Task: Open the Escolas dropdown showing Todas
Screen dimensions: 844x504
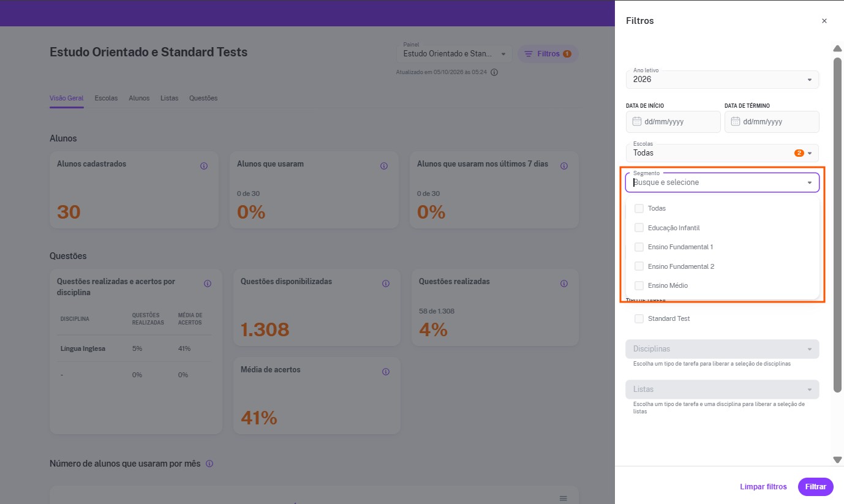Action: 722,153
